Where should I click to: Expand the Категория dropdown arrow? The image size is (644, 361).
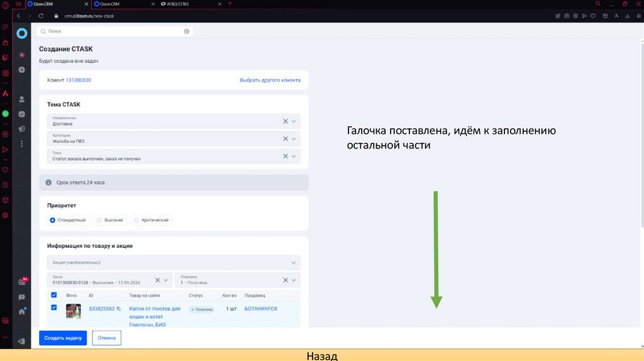[x=294, y=139]
